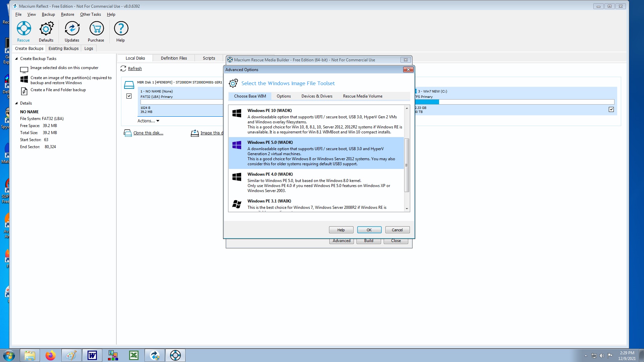Click Cancel in Advanced Options
The width and height of the screenshot is (644, 362).
(397, 230)
